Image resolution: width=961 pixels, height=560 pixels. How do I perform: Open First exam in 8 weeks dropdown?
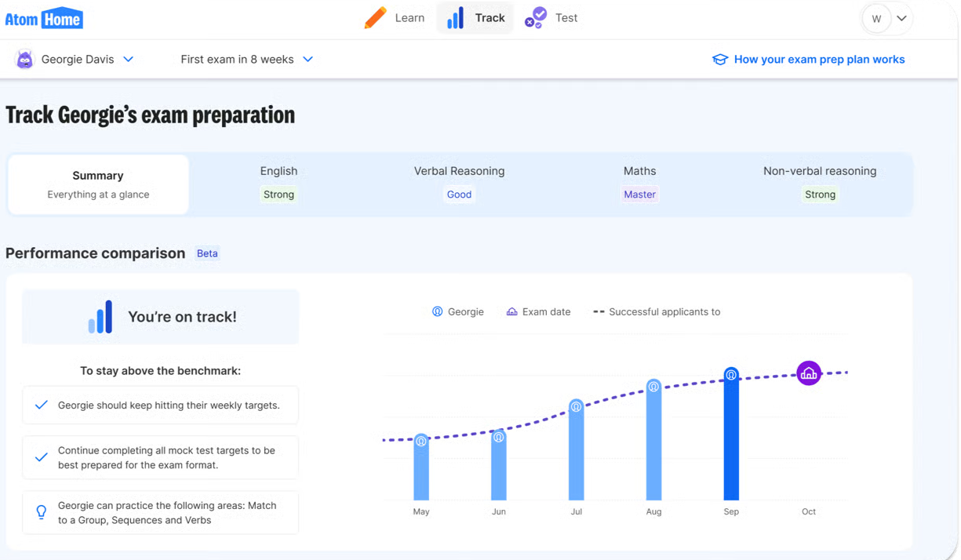(247, 59)
